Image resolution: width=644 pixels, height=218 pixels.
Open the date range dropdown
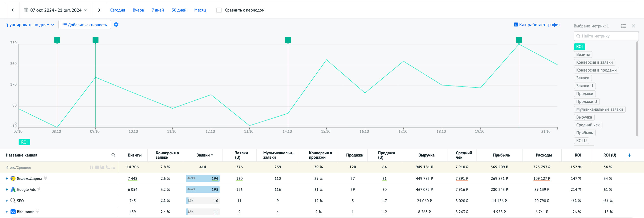[56, 10]
